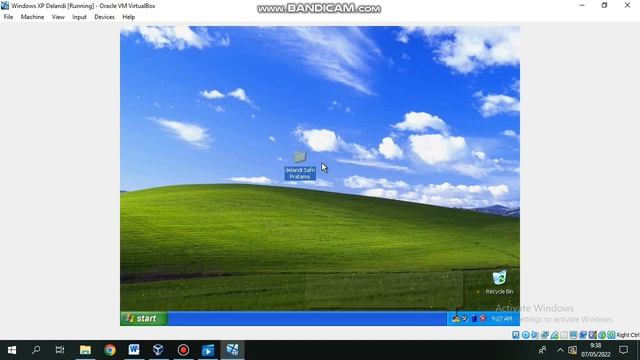
Task: Open the Windows 10 Start menu
Action: 12,350
